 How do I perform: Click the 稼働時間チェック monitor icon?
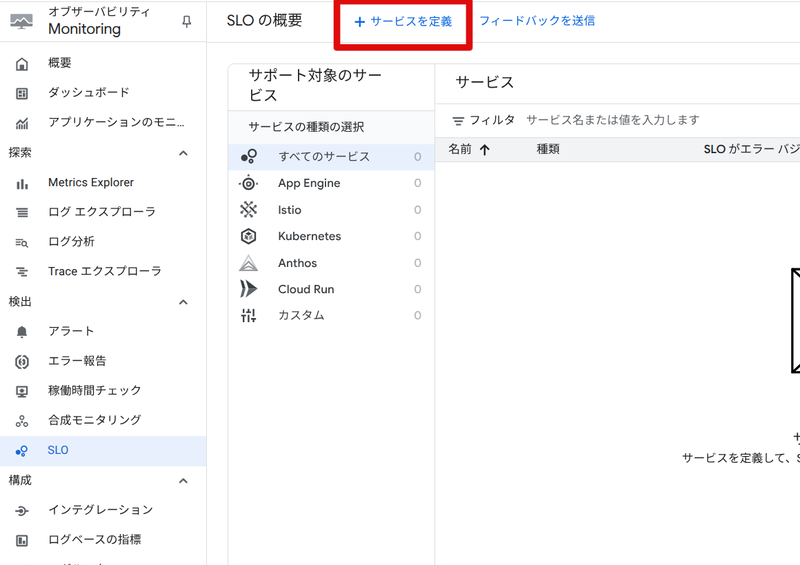[22, 391]
